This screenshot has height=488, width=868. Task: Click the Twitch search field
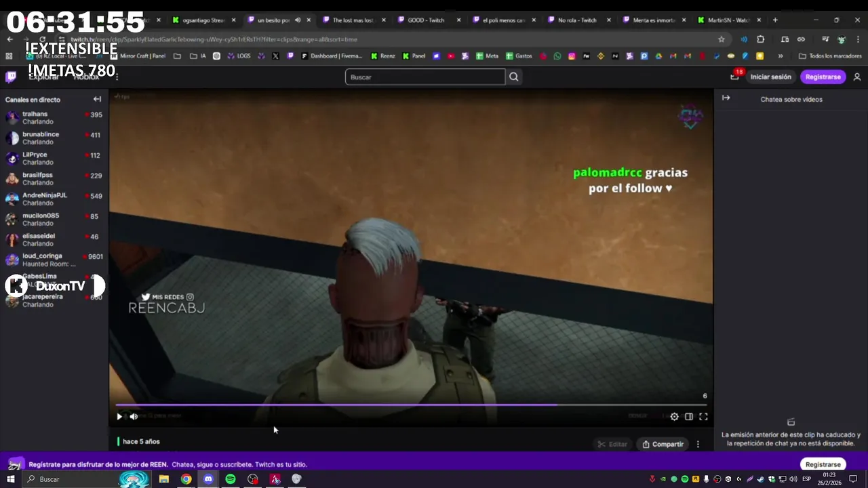click(x=425, y=77)
